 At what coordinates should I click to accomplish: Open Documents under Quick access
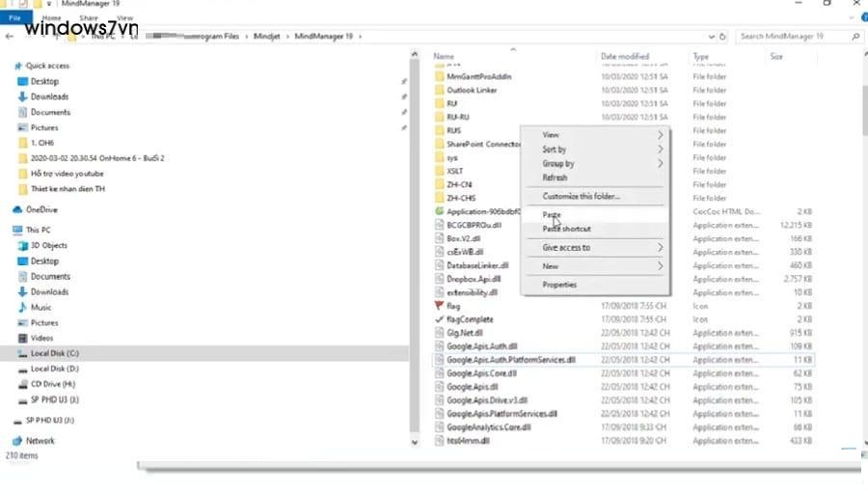(50, 113)
